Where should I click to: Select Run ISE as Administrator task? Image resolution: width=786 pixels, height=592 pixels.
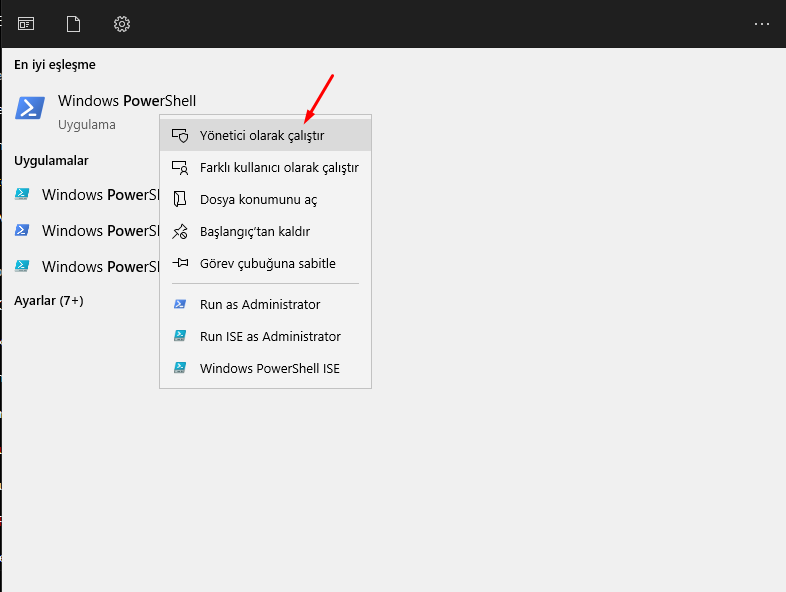tap(266, 336)
